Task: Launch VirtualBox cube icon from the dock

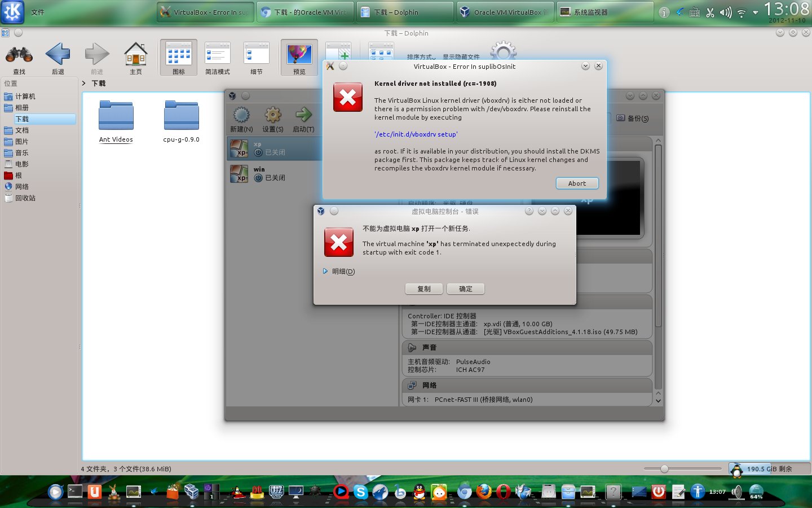Action: pos(191,492)
